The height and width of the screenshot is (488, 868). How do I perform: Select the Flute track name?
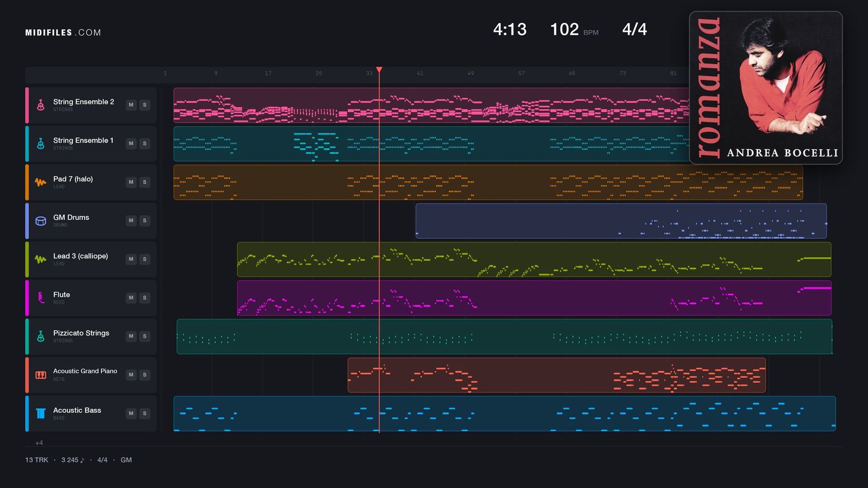point(61,295)
